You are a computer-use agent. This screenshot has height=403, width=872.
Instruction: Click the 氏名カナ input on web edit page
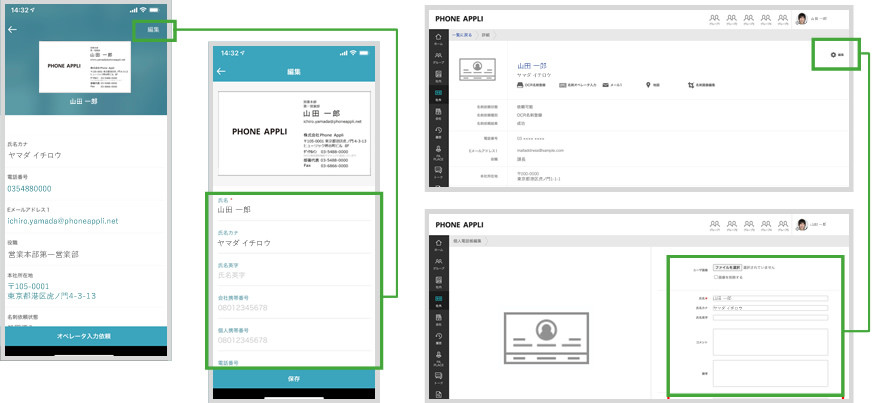tap(770, 307)
